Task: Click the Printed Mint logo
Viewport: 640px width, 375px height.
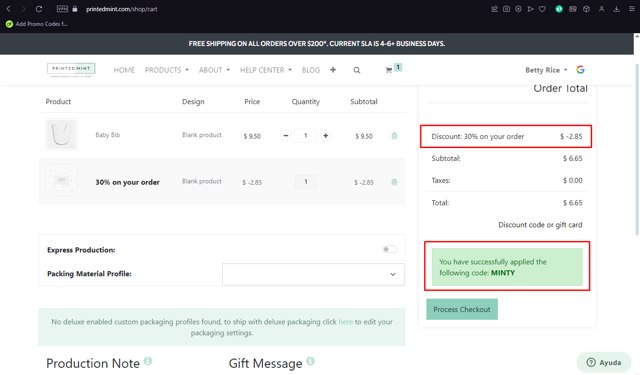Action: tap(71, 70)
